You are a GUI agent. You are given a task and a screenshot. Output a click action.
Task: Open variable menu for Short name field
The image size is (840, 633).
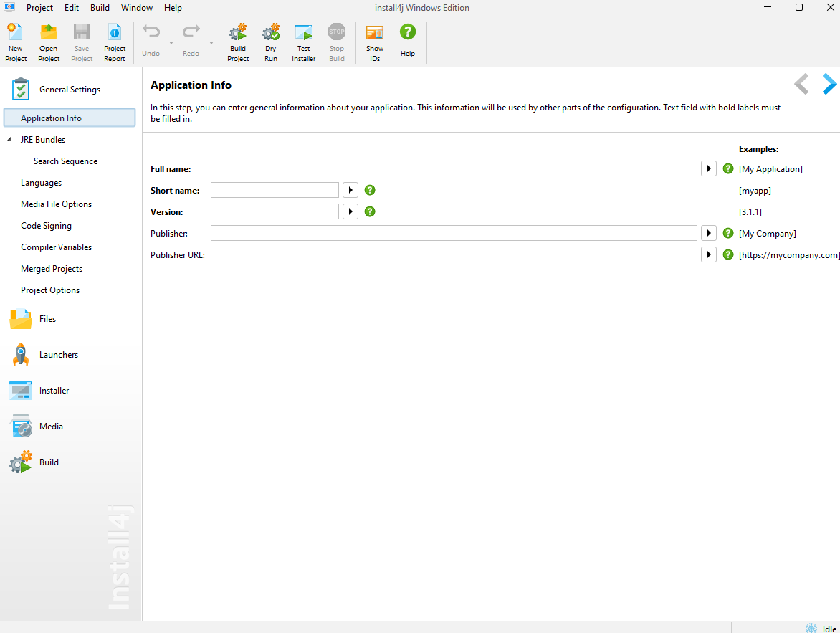tap(350, 190)
